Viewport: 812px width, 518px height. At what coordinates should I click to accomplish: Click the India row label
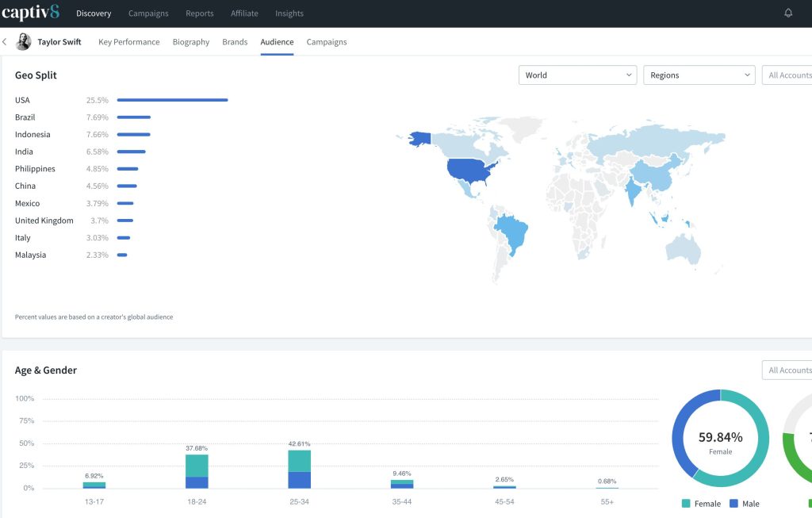click(24, 152)
